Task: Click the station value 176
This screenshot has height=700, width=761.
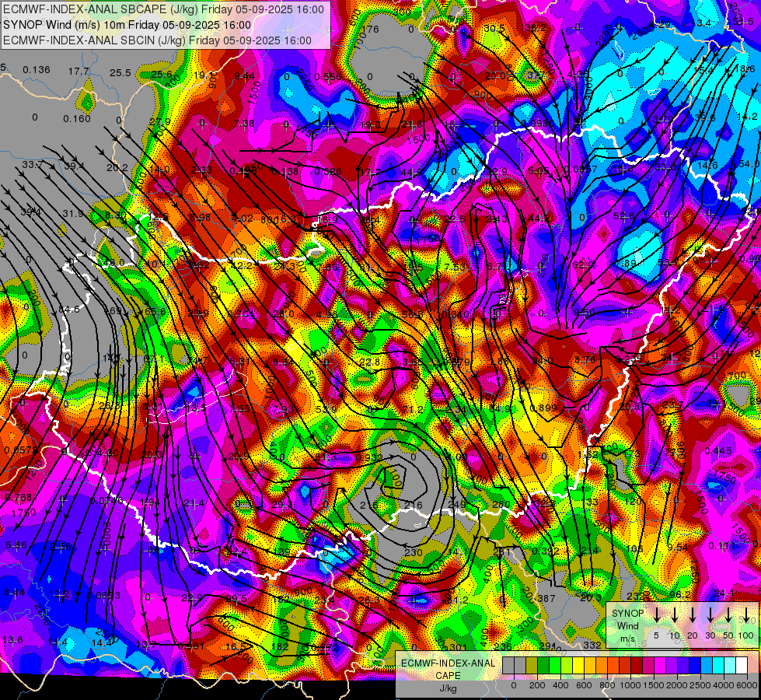Action: click(370, 29)
